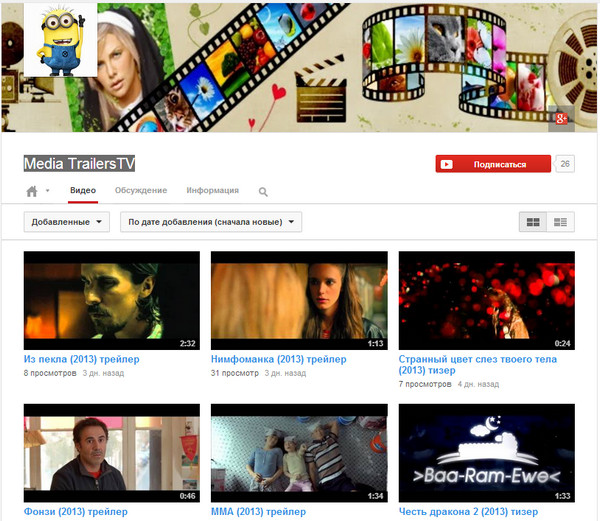Viewport: 600px width, 521px height.
Task: Open ММА (2013) трейлер link
Action: pyautogui.click(x=258, y=511)
